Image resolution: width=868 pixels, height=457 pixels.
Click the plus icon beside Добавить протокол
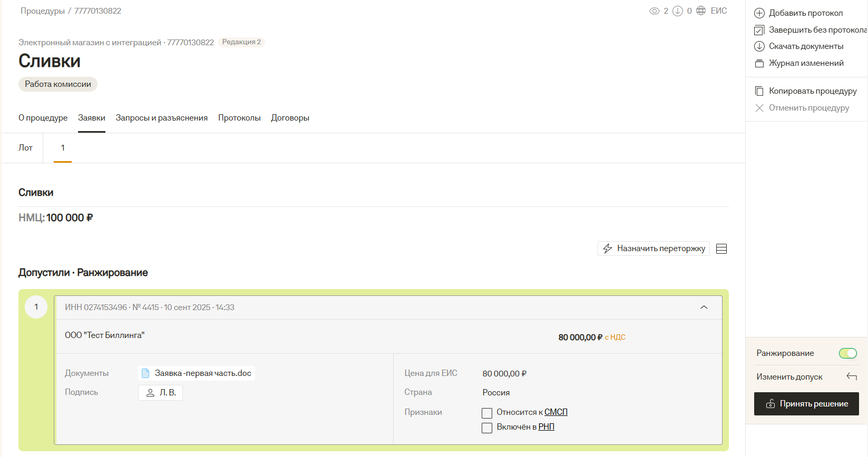(x=759, y=13)
